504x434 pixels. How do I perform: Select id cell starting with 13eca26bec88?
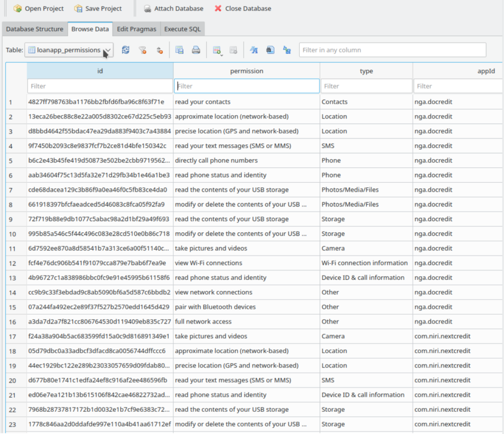100,116
